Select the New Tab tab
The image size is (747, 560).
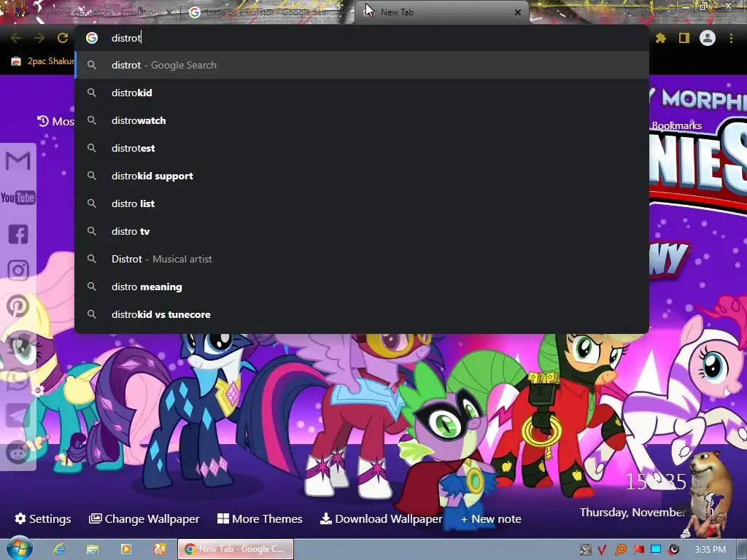tap(441, 13)
